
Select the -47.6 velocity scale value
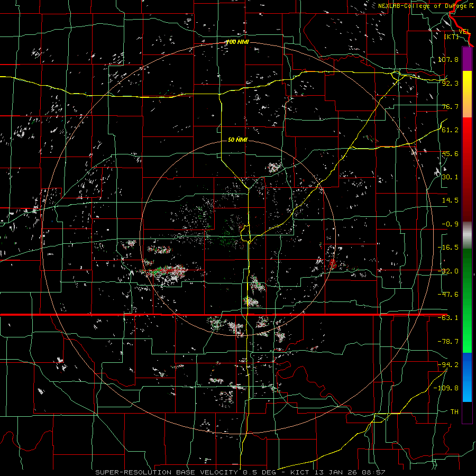point(448,295)
